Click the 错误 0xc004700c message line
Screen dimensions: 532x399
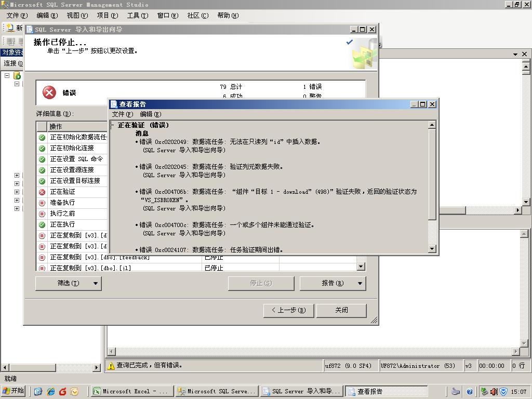coord(227,225)
